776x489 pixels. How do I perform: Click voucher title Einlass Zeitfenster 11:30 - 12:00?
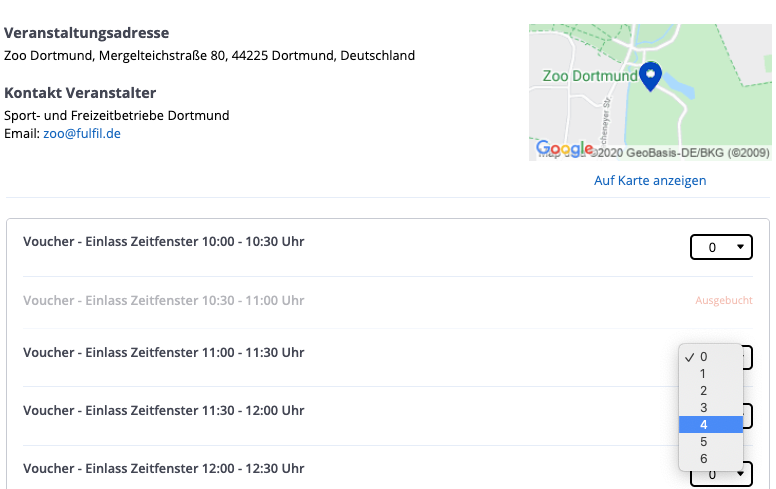pos(164,411)
